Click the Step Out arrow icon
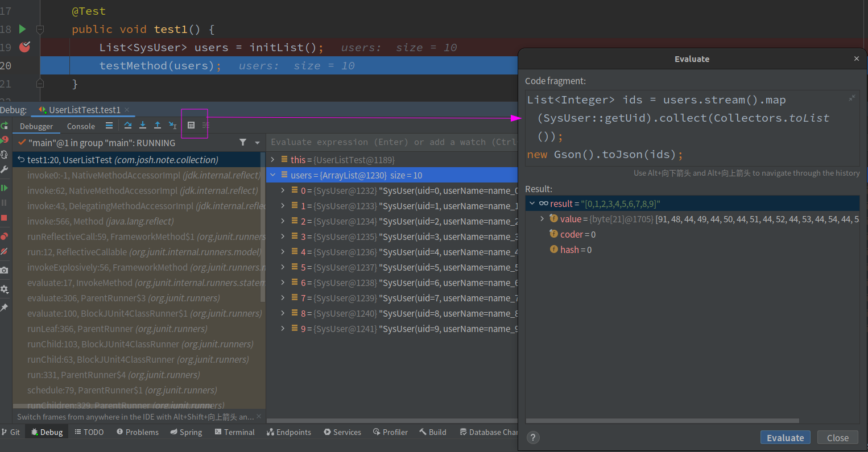 tap(158, 125)
